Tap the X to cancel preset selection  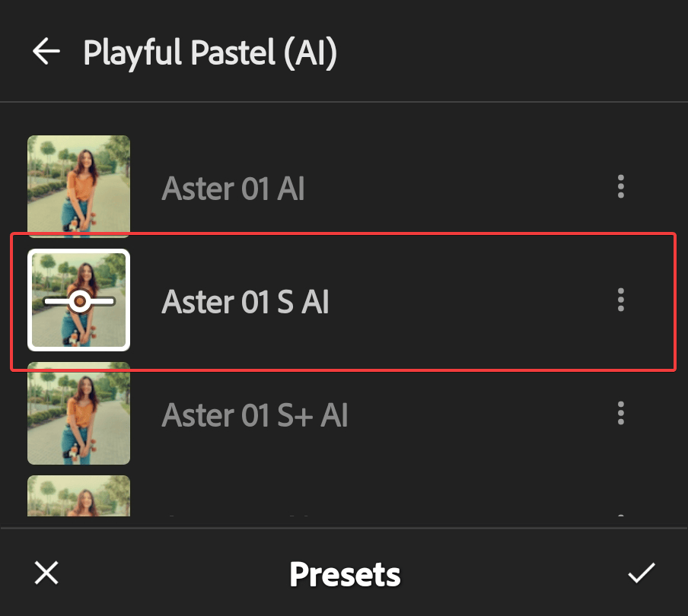[46, 573]
